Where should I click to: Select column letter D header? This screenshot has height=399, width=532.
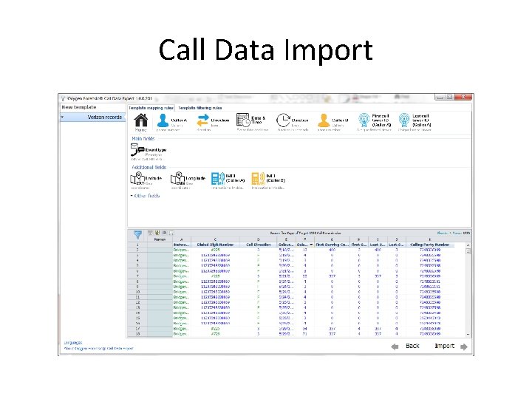[258, 239]
